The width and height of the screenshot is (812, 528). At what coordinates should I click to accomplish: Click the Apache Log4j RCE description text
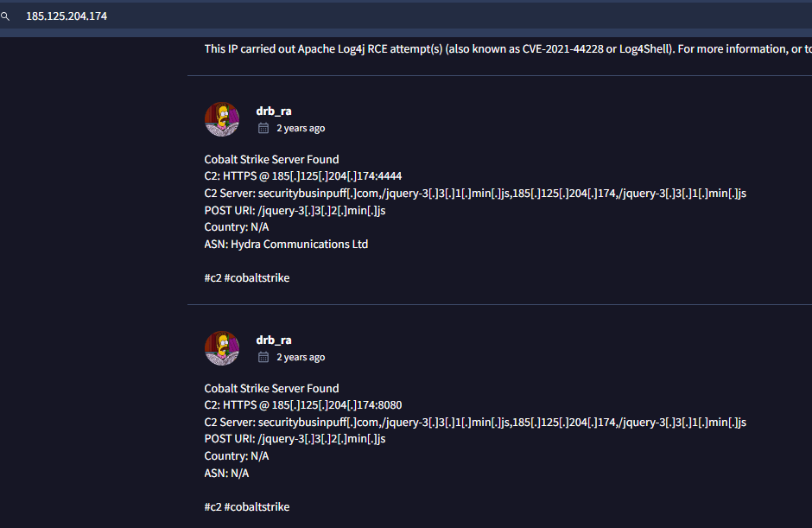pos(501,48)
